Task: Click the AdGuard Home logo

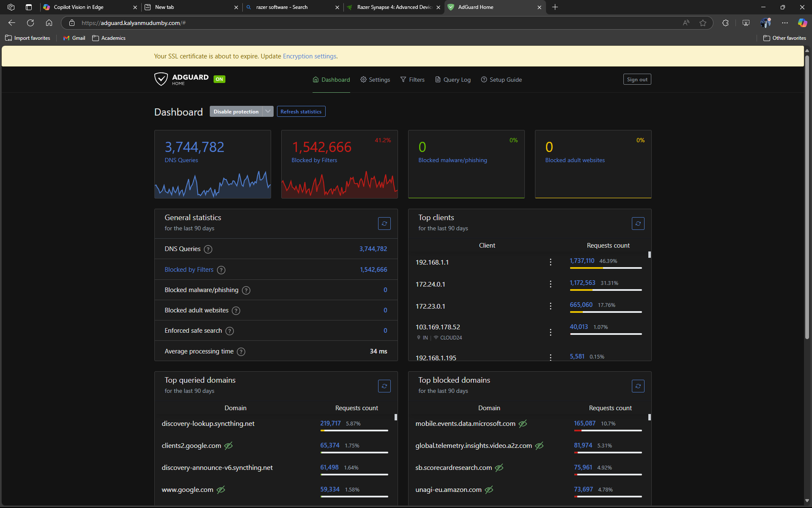Action: [181, 79]
